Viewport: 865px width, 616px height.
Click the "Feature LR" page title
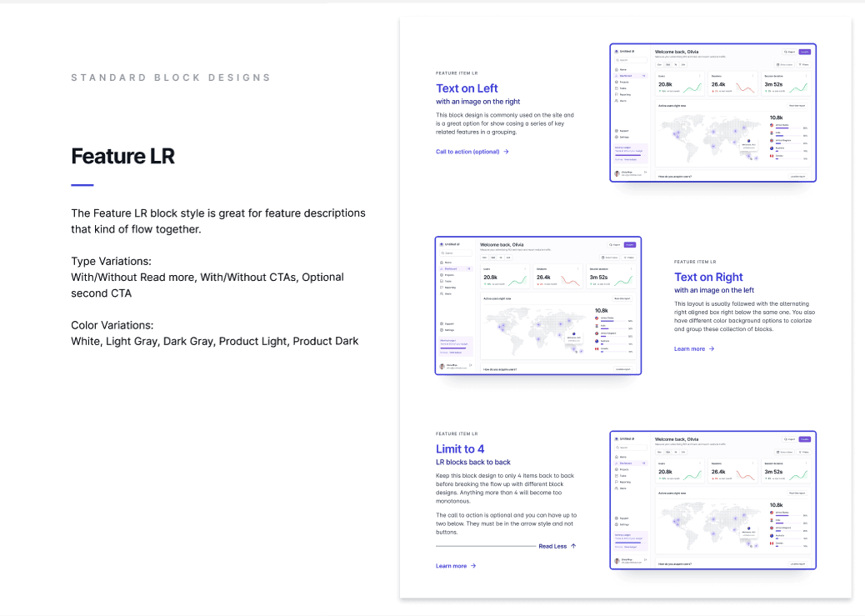[x=123, y=156]
